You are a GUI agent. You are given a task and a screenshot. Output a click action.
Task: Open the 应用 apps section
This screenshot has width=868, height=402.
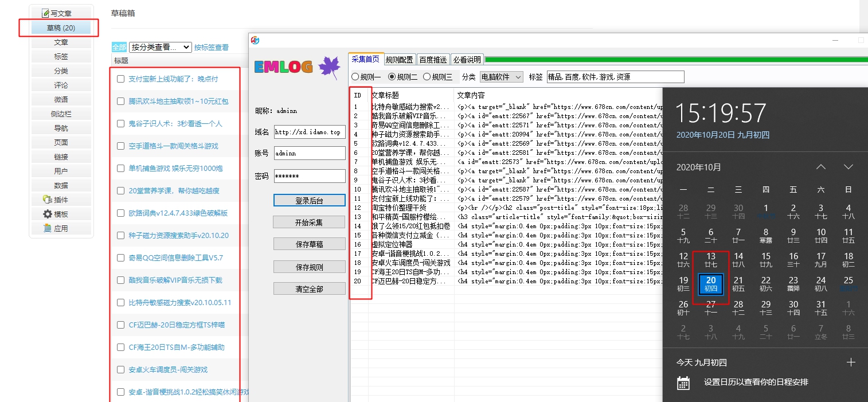point(61,228)
